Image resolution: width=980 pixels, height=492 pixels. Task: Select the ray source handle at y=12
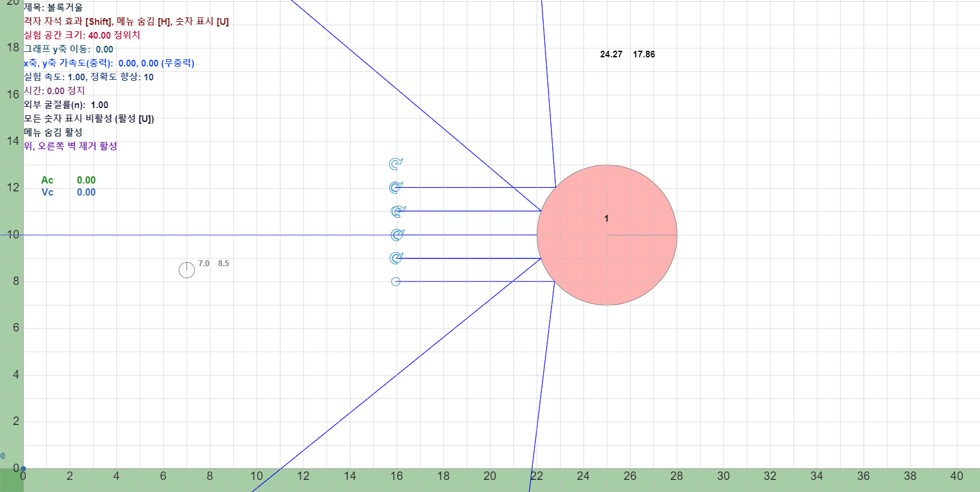[x=396, y=187]
